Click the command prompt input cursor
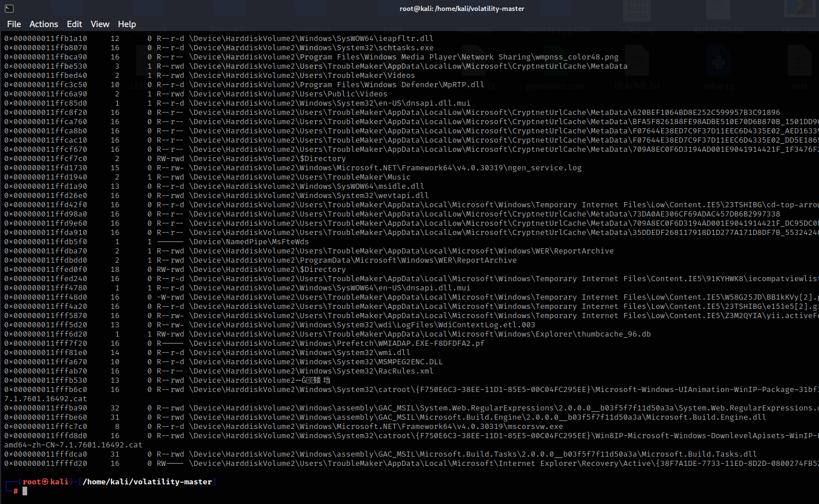The width and height of the screenshot is (819, 504). pyautogui.click(x=25, y=491)
